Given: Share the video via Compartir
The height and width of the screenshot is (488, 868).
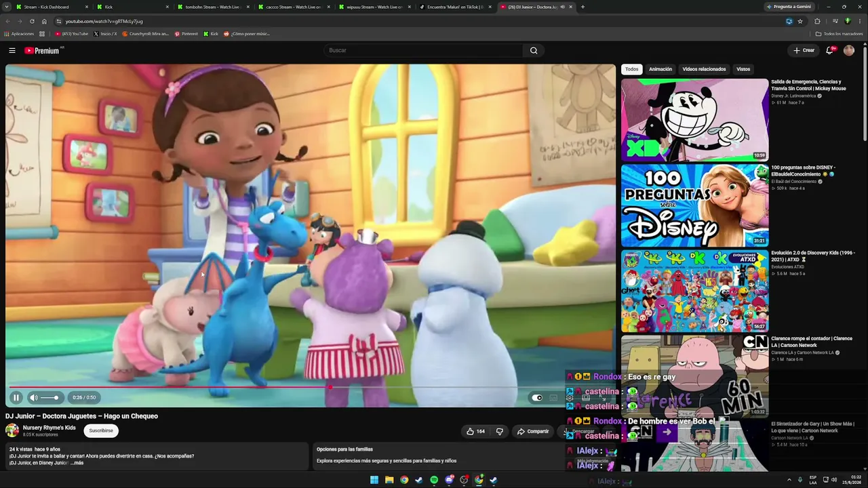Looking at the screenshot, I should click(x=533, y=431).
